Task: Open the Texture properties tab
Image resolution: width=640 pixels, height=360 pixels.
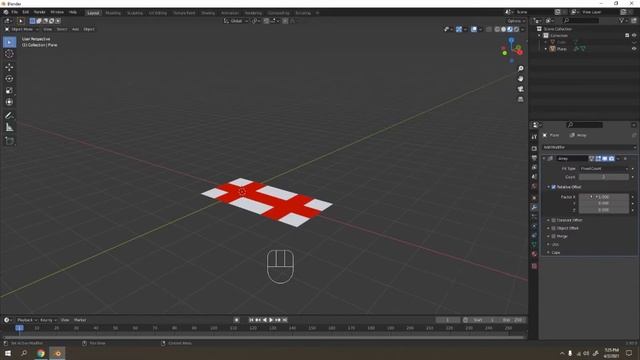Action: (534, 266)
